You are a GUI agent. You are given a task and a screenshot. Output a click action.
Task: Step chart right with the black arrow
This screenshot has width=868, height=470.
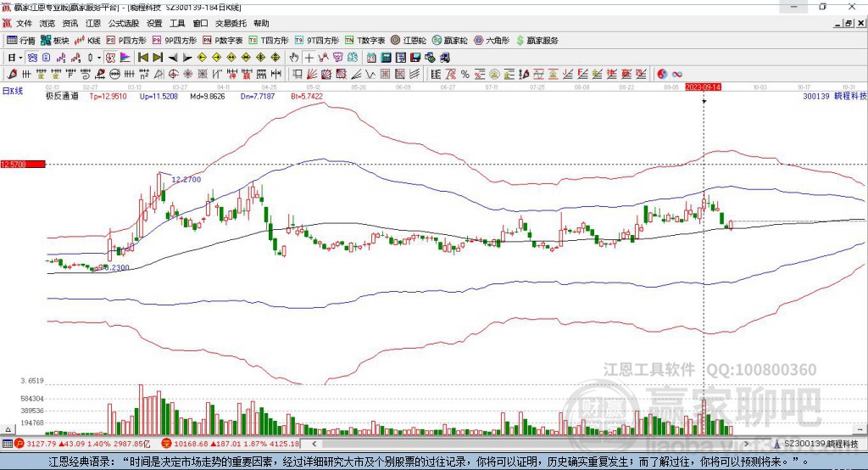187,58
